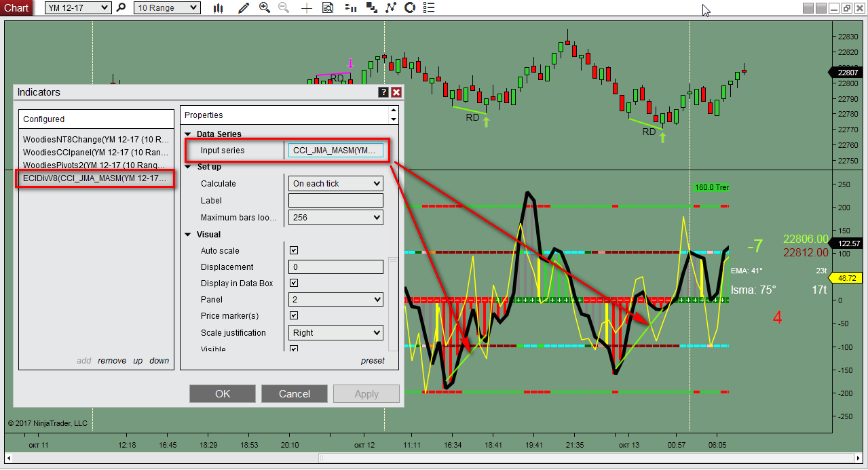Click the 22812.00 red price text

(x=806, y=252)
